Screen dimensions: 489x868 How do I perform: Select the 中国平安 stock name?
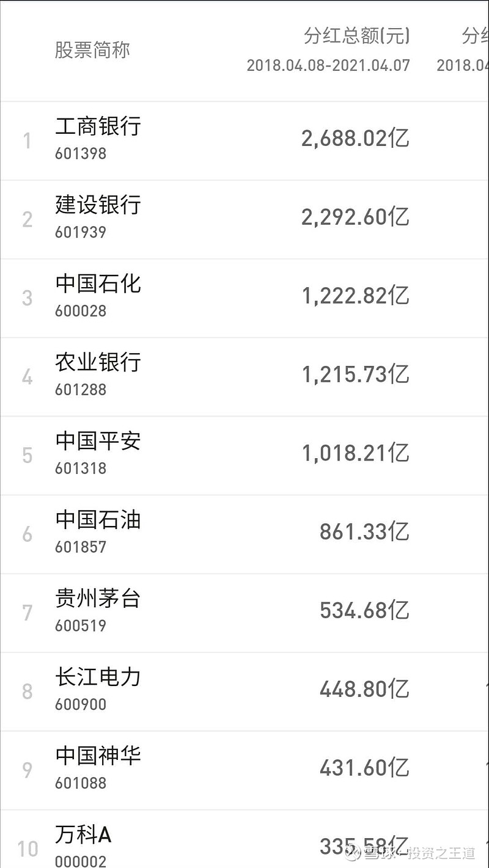pyautogui.click(x=98, y=442)
